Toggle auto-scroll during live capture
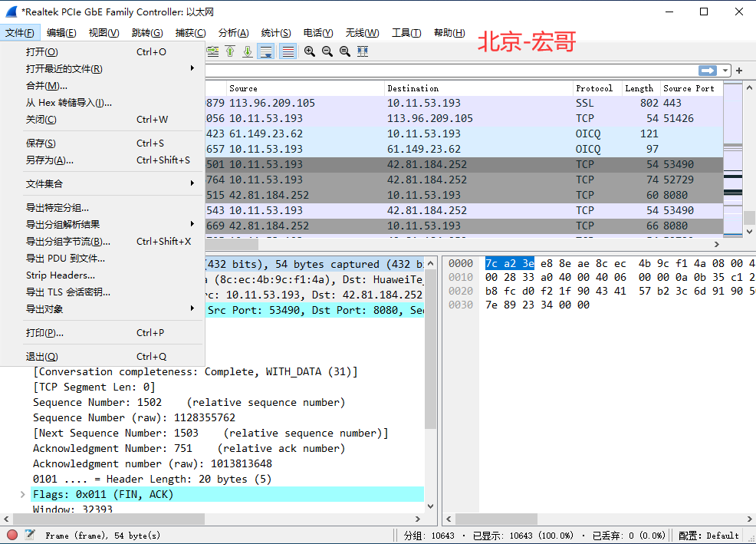Screen dimensions: 756x544 point(266,51)
